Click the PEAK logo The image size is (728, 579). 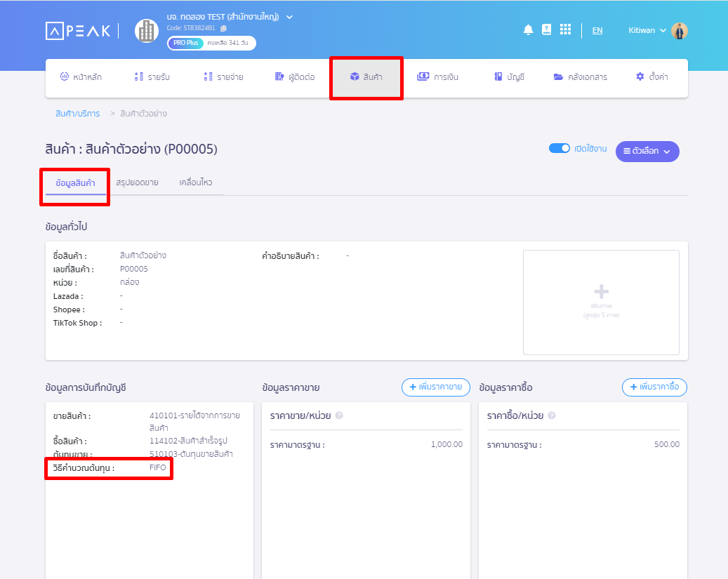click(x=78, y=31)
